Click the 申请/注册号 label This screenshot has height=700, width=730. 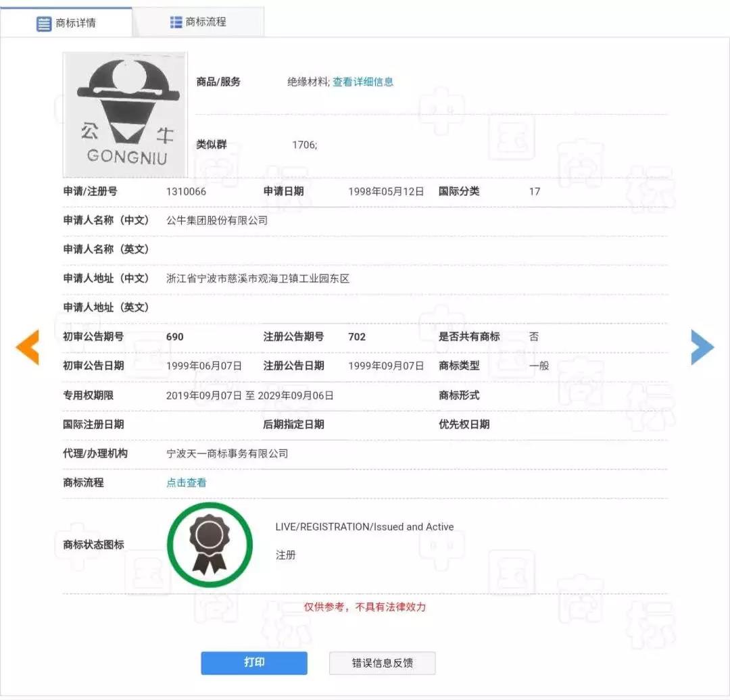coord(91,191)
